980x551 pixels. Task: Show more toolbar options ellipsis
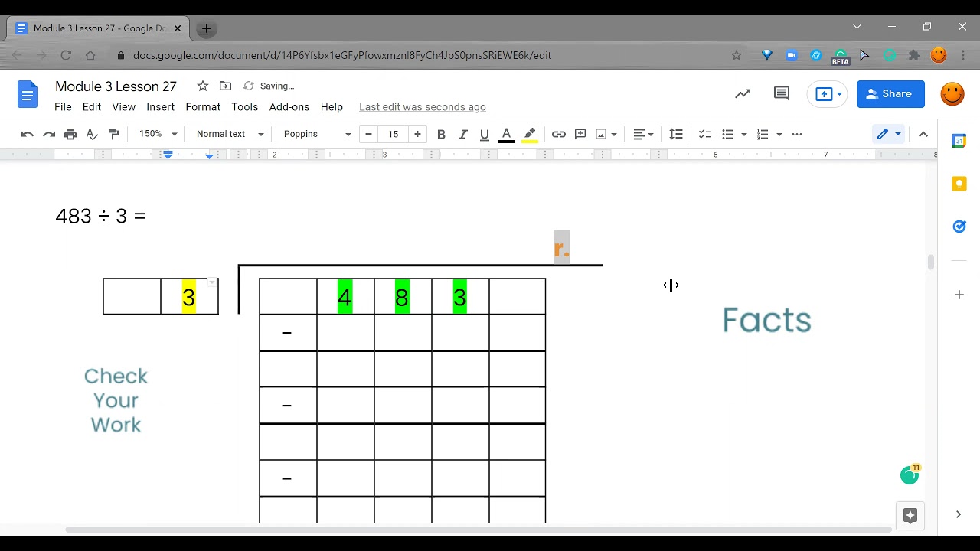tap(797, 134)
